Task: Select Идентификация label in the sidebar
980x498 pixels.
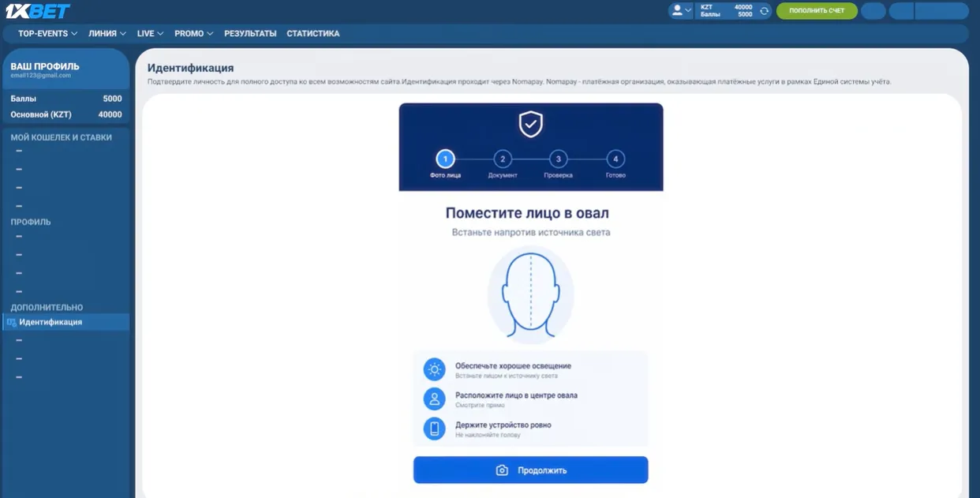Action: (x=50, y=322)
